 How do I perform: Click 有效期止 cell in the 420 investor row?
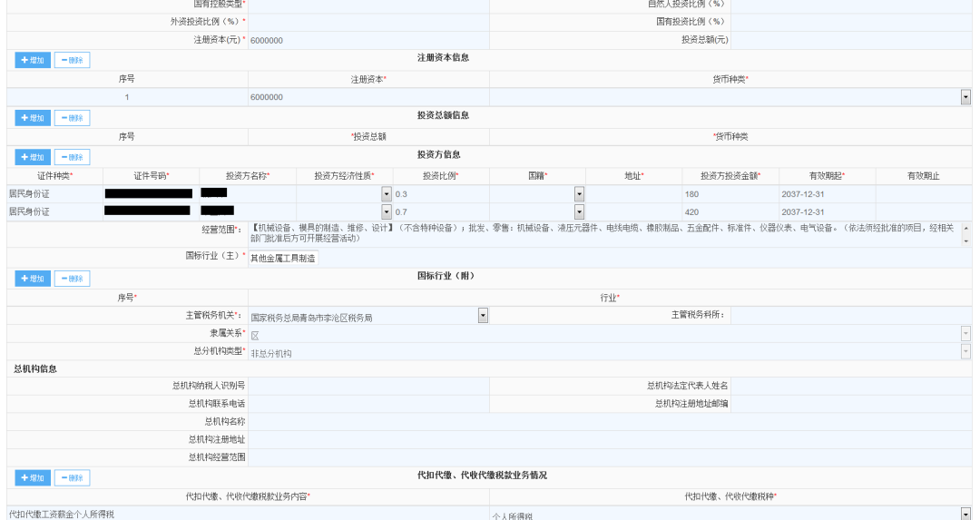[924, 211]
